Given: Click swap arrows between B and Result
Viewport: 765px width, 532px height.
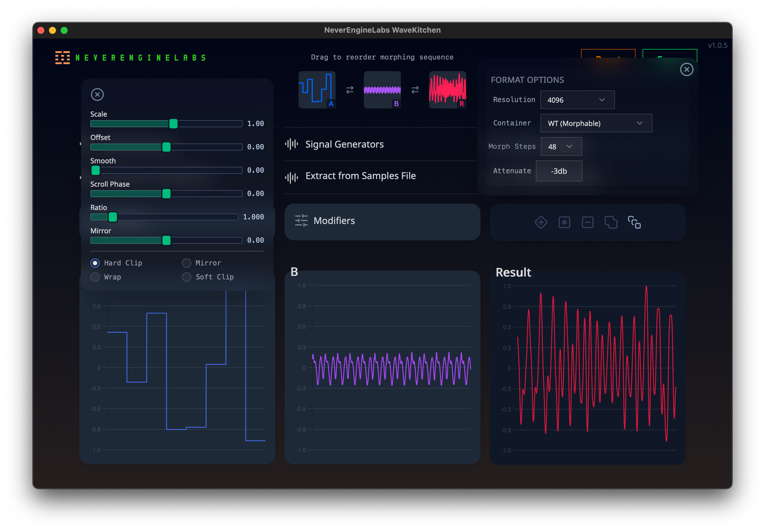Looking at the screenshot, I should [415, 90].
